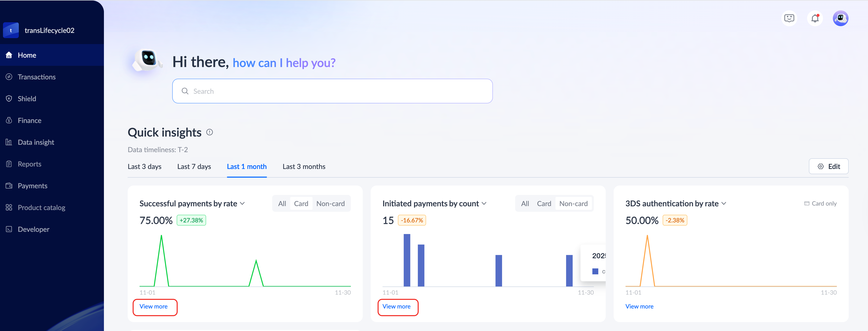This screenshot has width=868, height=331.
Task: Click the Quick insights info icon
Action: pos(210,132)
